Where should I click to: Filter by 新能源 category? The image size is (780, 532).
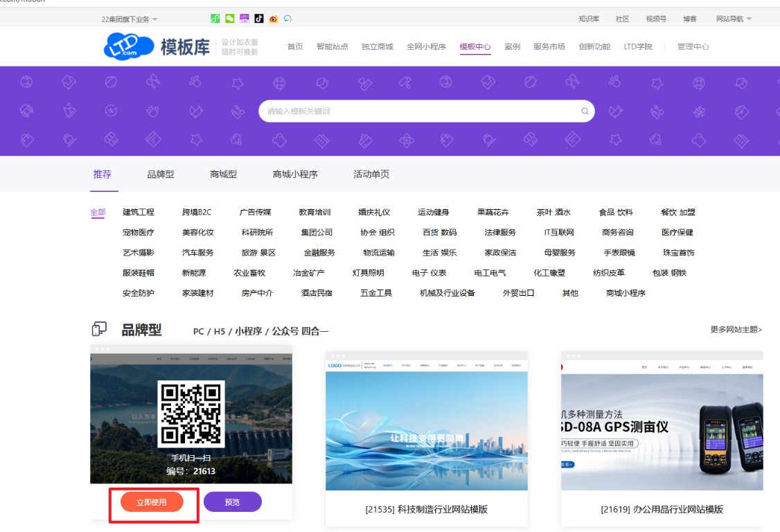click(x=193, y=273)
